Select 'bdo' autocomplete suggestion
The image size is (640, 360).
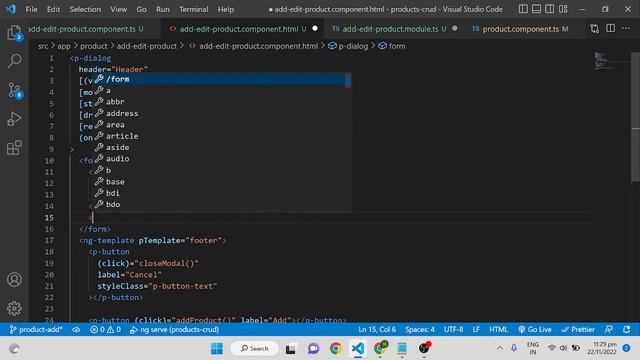click(x=222, y=204)
